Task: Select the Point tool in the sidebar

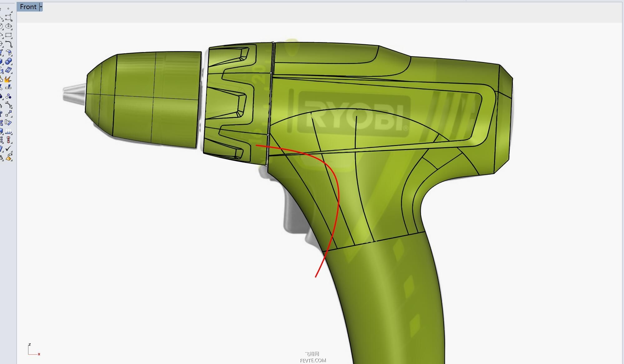Action: (8, 9)
